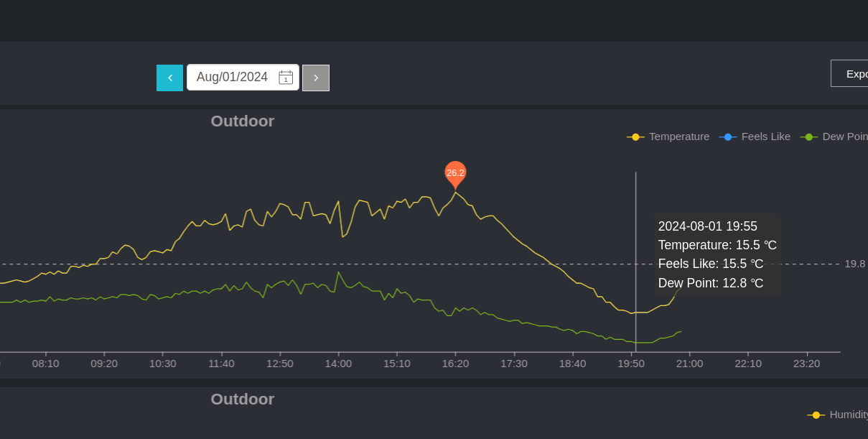Open the calendar picker icon

[x=286, y=77]
